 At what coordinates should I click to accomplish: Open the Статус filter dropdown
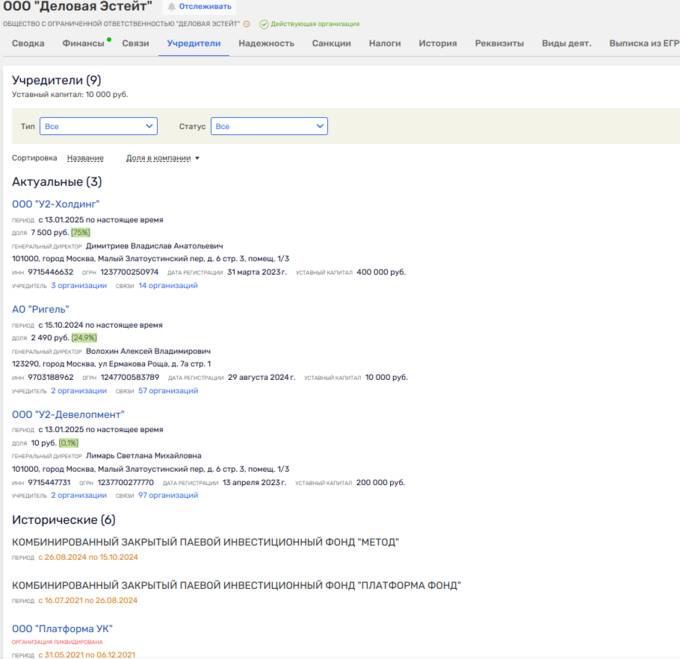pos(269,127)
